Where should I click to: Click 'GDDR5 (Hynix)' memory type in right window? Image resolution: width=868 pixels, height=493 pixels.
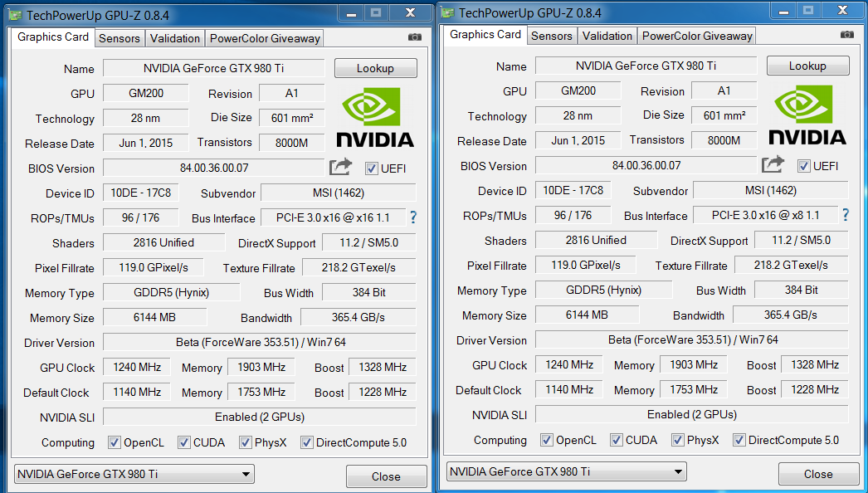[x=604, y=290]
